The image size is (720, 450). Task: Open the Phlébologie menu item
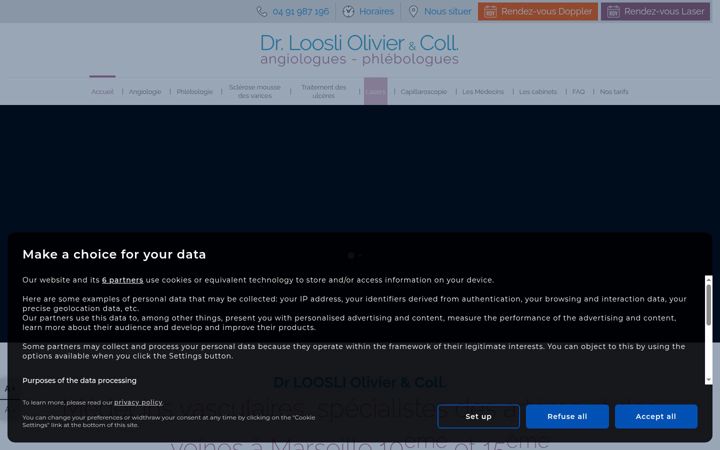coord(195,91)
